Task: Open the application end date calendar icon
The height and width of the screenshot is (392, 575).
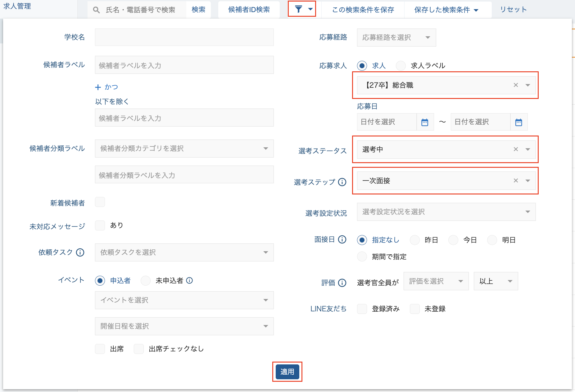Action: (x=518, y=122)
